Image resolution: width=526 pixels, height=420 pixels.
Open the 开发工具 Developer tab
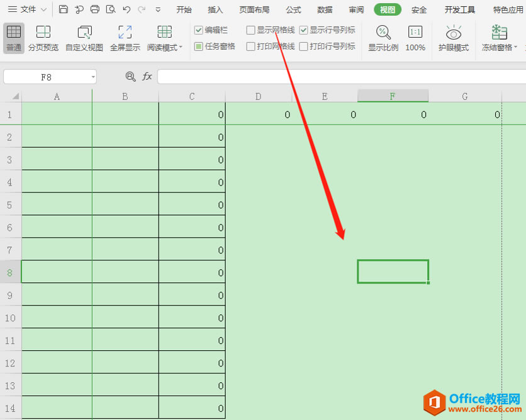click(459, 9)
